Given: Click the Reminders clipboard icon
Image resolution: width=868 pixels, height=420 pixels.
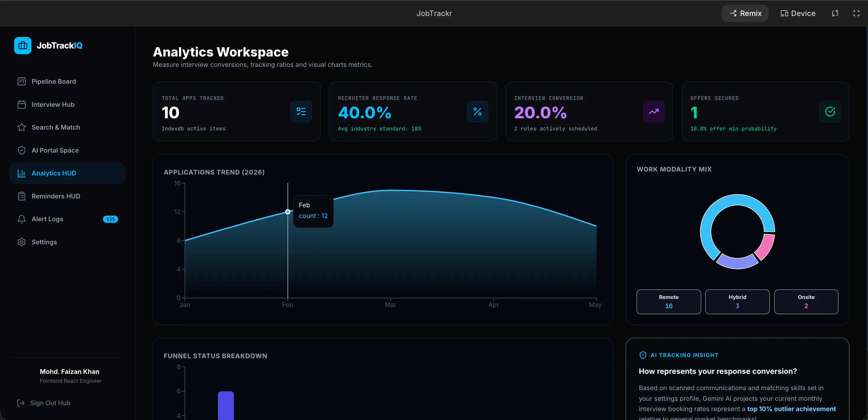Looking at the screenshot, I should pos(22,196).
